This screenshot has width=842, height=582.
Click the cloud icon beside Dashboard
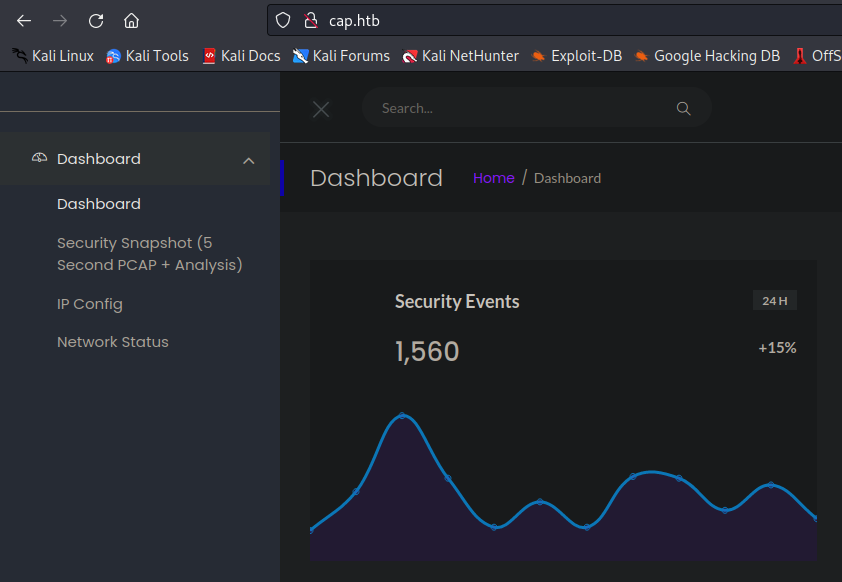point(39,157)
